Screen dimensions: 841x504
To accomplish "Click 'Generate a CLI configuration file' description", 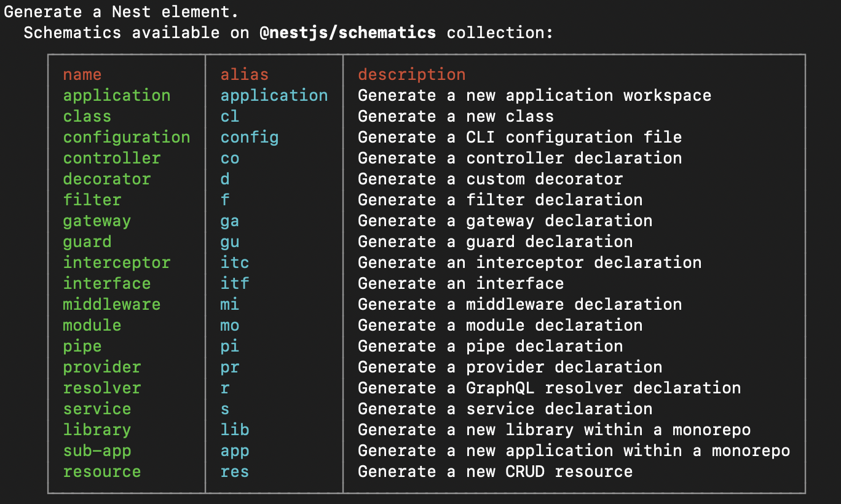I will tap(520, 138).
